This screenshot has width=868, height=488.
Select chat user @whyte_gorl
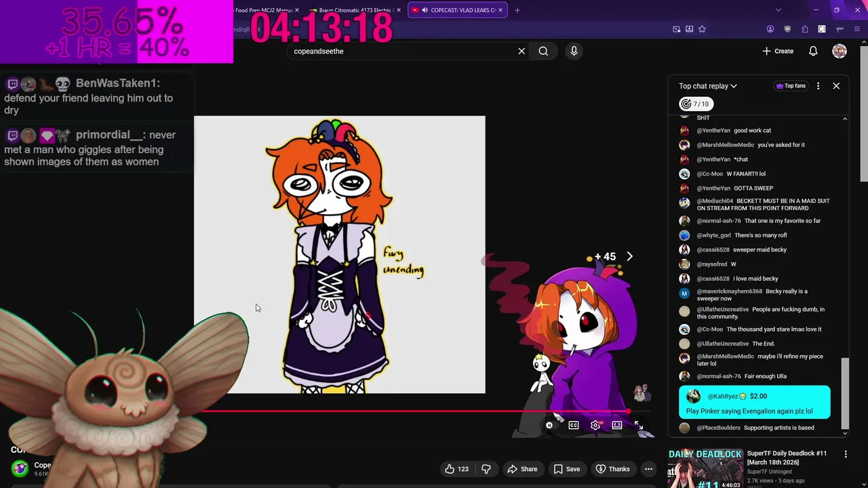coord(713,235)
